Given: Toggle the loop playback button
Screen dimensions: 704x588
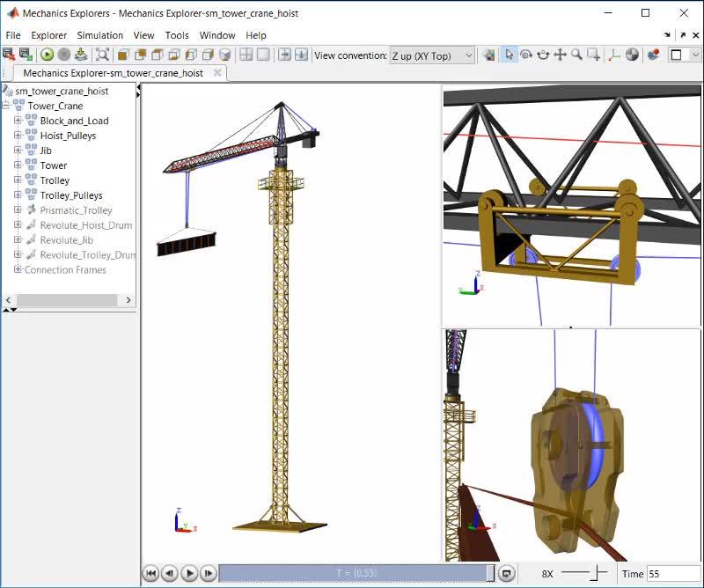Looking at the screenshot, I should click(507, 574).
